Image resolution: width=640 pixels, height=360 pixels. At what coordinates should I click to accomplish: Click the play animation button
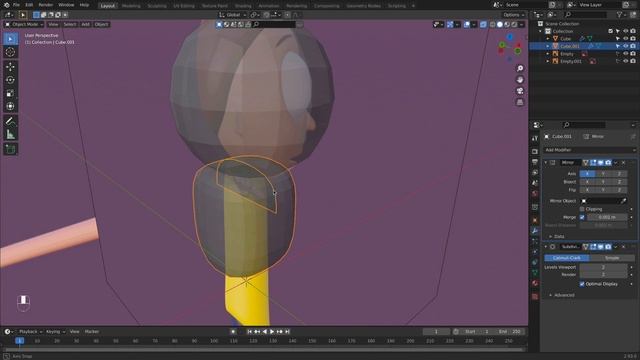pos(272,332)
